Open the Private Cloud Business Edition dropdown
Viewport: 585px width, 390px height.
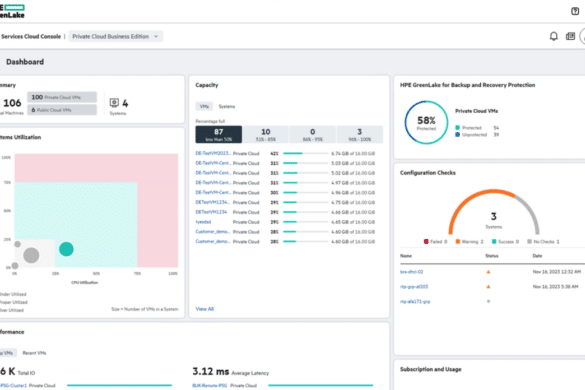pos(115,36)
